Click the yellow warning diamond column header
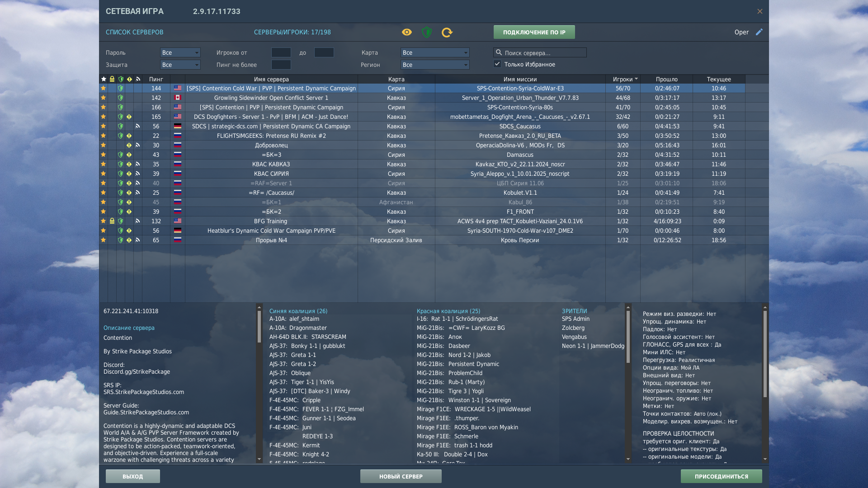868x488 pixels. click(x=129, y=79)
